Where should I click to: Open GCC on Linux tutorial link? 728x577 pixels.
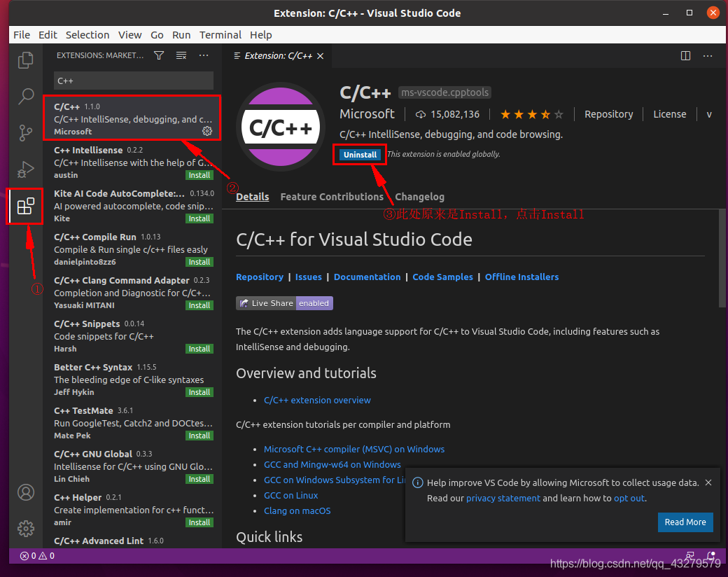click(x=290, y=495)
